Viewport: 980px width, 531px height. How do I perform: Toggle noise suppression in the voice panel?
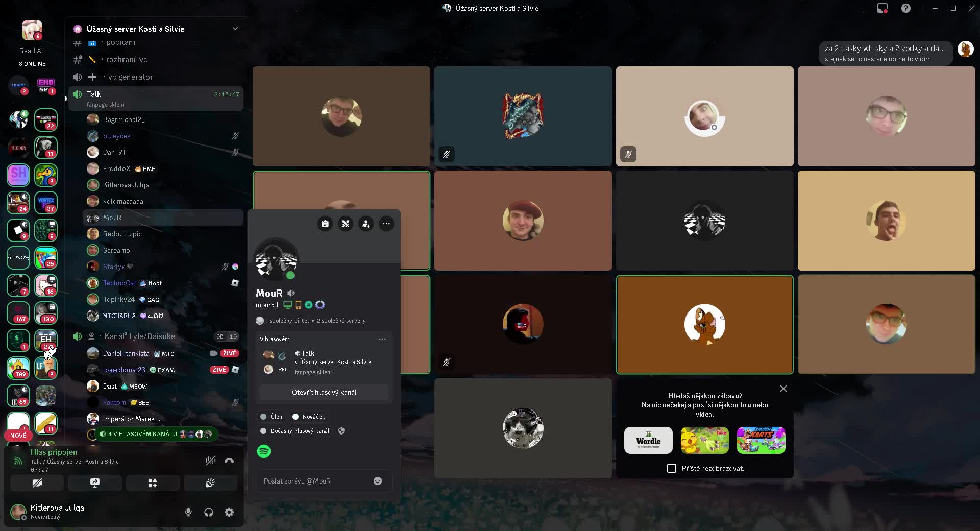click(210, 461)
